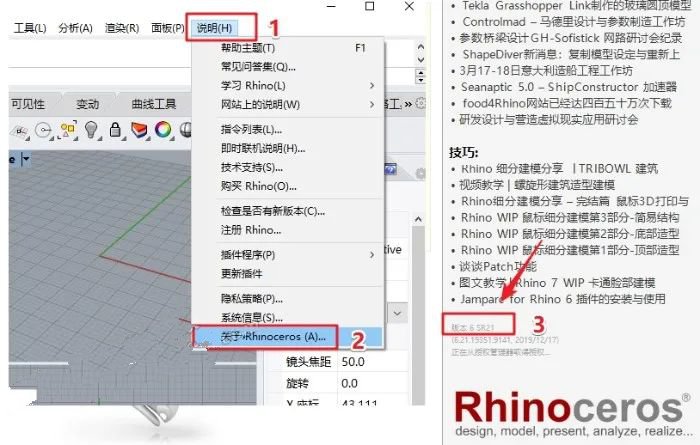
Task: Click the set CPlane toolbar icon
Action: click(21, 131)
